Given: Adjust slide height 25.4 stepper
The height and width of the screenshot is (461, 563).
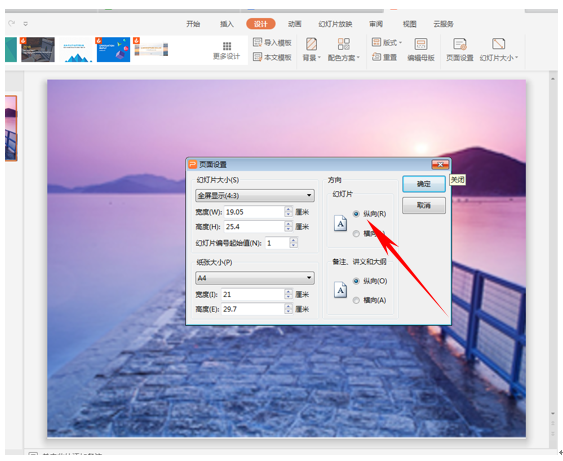Looking at the screenshot, I should (289, 227).
